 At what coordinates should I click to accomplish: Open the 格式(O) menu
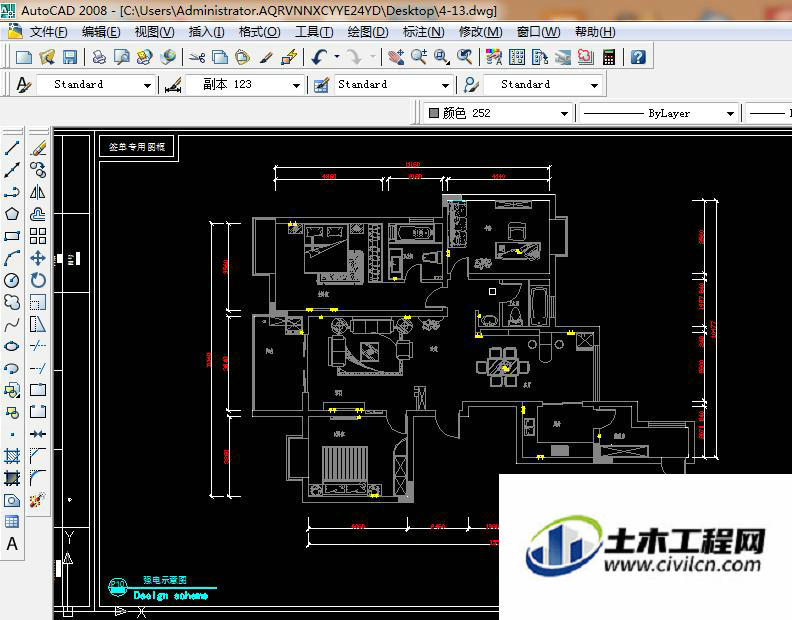pos(260,32)
